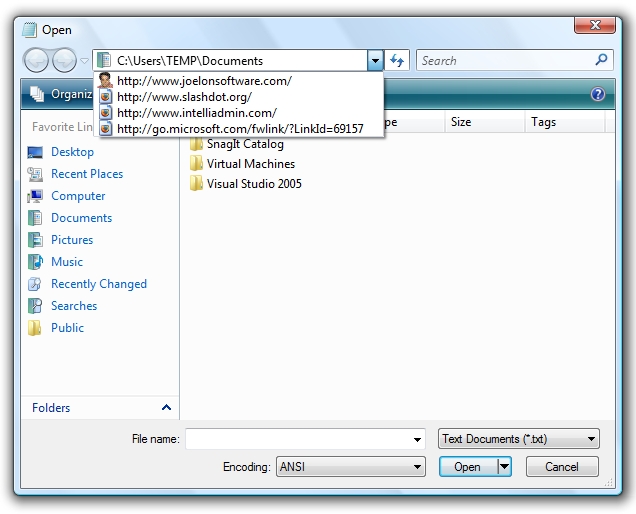Click the Desktop monitor icon
636x514 pixels.
tap(35, 152)
